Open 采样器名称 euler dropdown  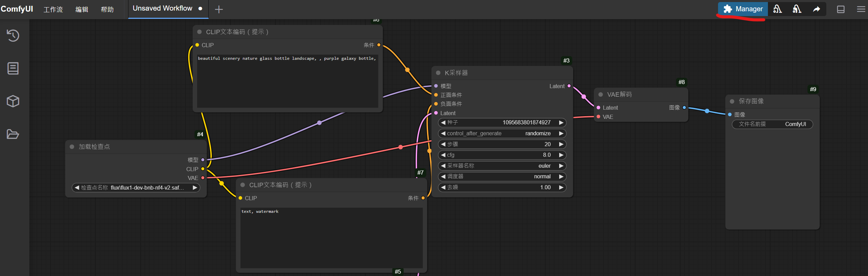point(502,166)
